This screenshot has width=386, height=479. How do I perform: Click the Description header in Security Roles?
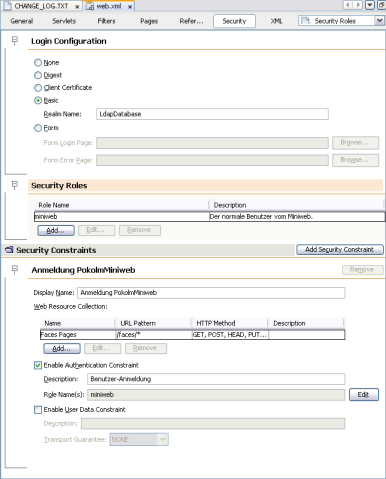tap(297, 205)
